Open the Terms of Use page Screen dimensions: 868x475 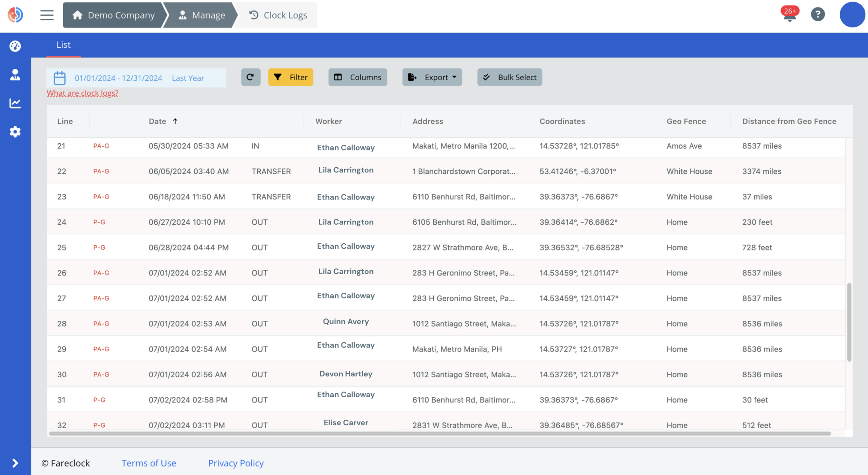pyautogui.click(x=149, y=463)
